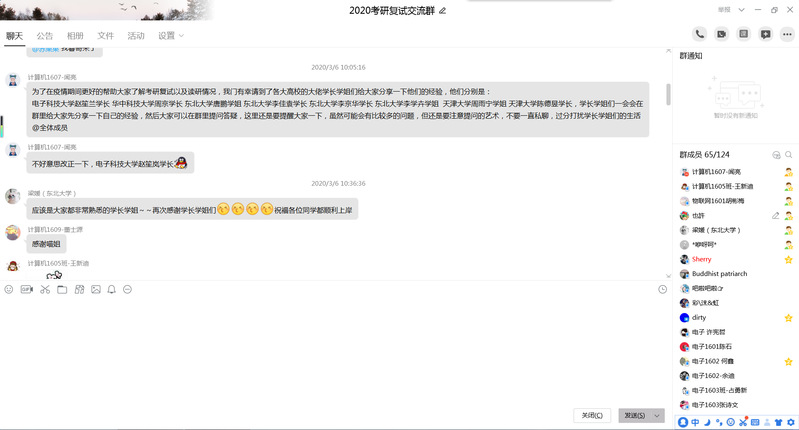The height and width of the screenshot is (430, 799).
Task: Click the bell icon in message toolbar
Action: point(112,289)
